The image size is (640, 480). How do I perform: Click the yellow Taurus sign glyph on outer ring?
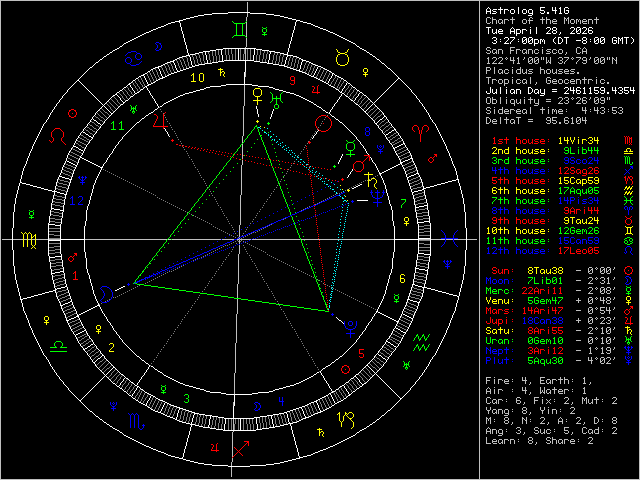point(342,58)
